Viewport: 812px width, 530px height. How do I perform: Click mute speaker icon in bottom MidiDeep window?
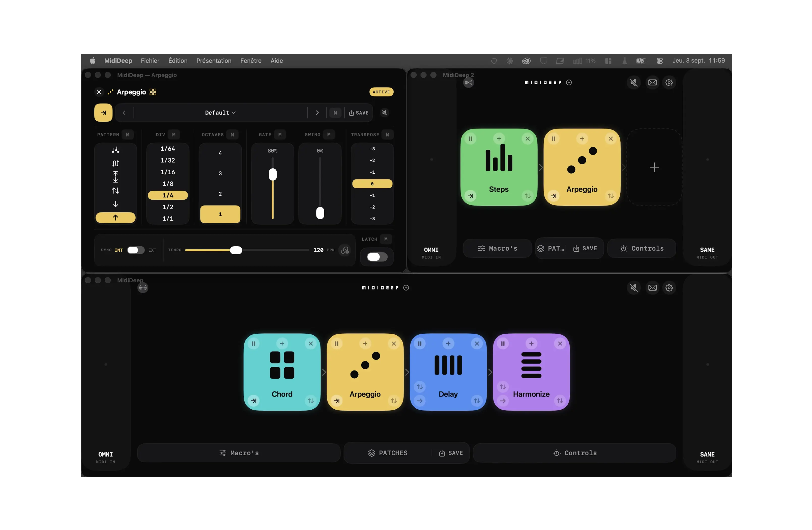click(633, 288)
